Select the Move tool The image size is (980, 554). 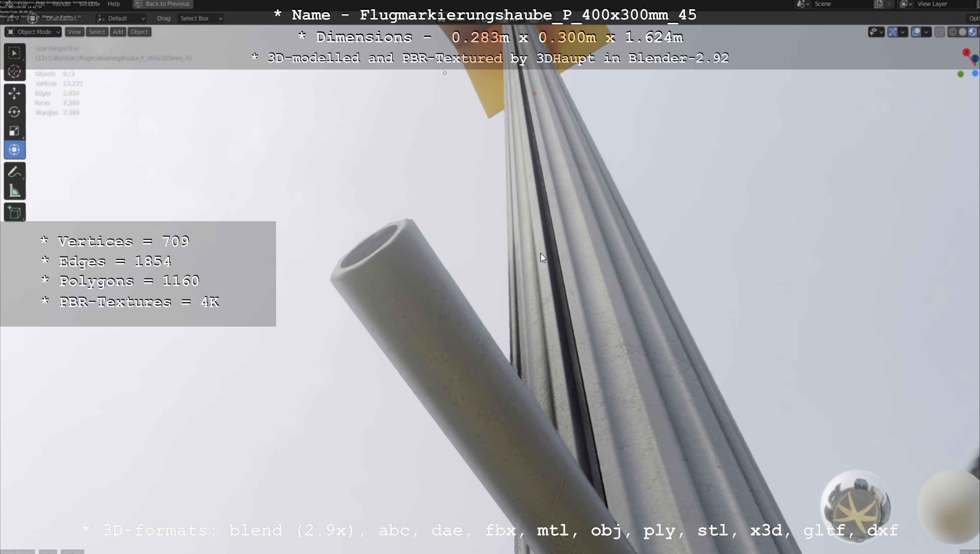coord(14,93)
